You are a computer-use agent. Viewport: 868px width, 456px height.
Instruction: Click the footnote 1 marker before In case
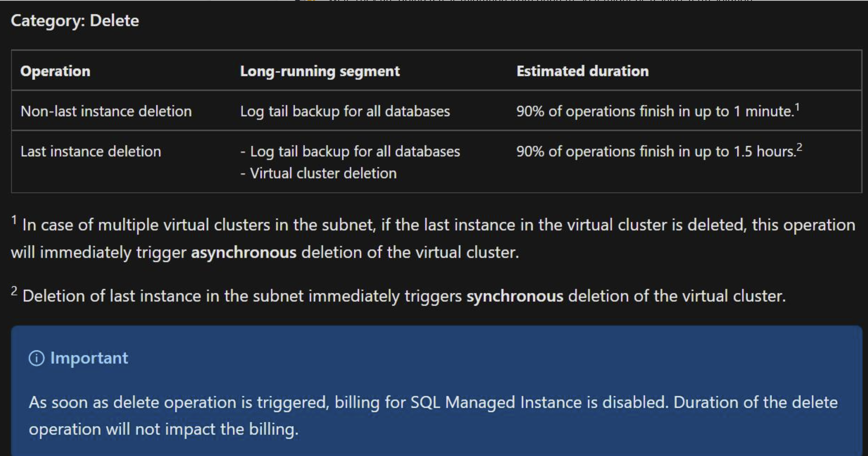pyautogui.click(x=14, y=220)
